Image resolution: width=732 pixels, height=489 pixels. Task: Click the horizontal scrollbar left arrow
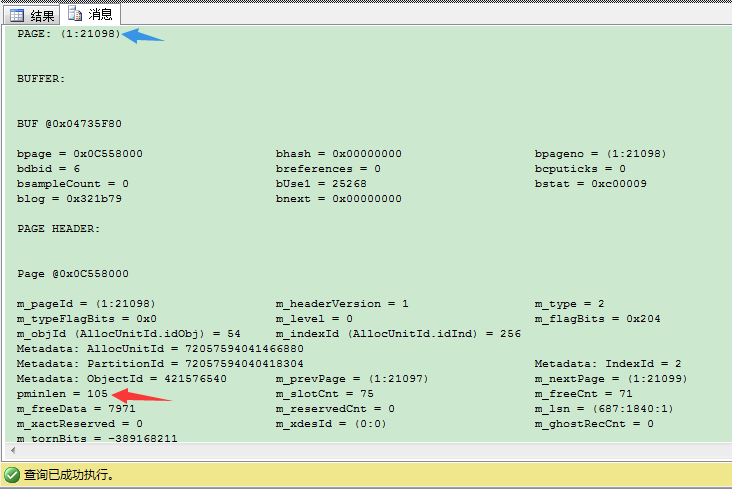[x=13, y=451]
